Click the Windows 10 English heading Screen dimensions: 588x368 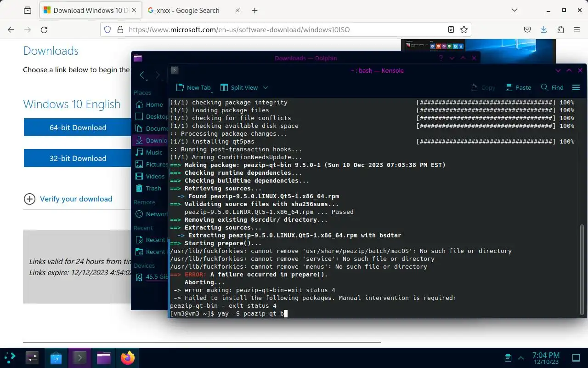pos(72,104)
